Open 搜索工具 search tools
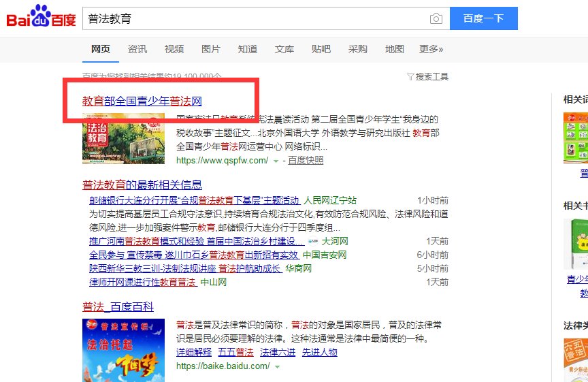588x382 pixels. pos(432,77)
